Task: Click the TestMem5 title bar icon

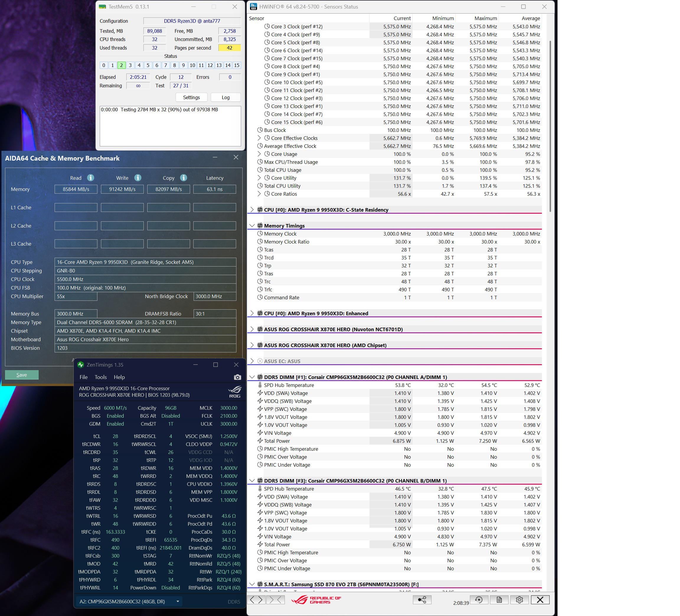Action: point(102,7)
